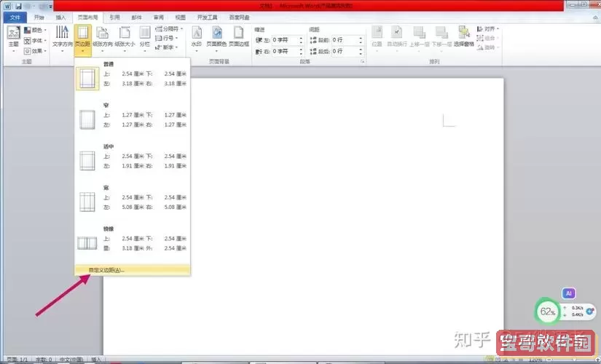Click the 中文(中国) language status entry

pyautogui.click(x=71, y=360)
